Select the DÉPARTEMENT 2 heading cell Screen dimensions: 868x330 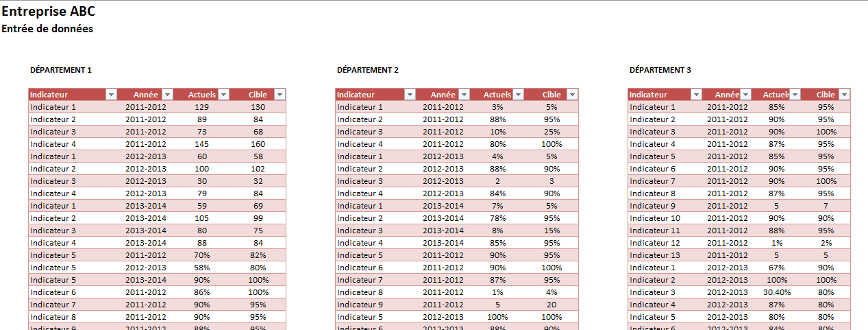(x=367, y=70)
